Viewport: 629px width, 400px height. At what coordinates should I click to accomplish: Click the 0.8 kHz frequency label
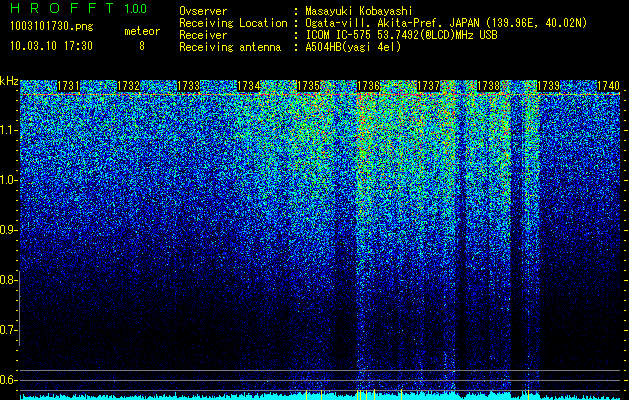8,280
